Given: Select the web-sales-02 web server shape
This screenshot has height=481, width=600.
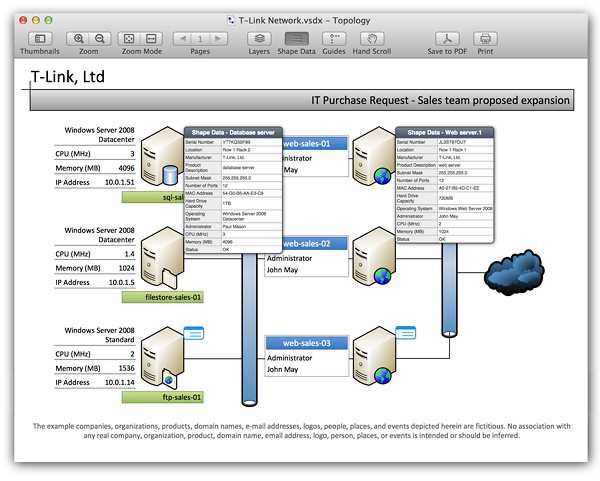Looking at the screenshot, I should click(x=373, y=256).
